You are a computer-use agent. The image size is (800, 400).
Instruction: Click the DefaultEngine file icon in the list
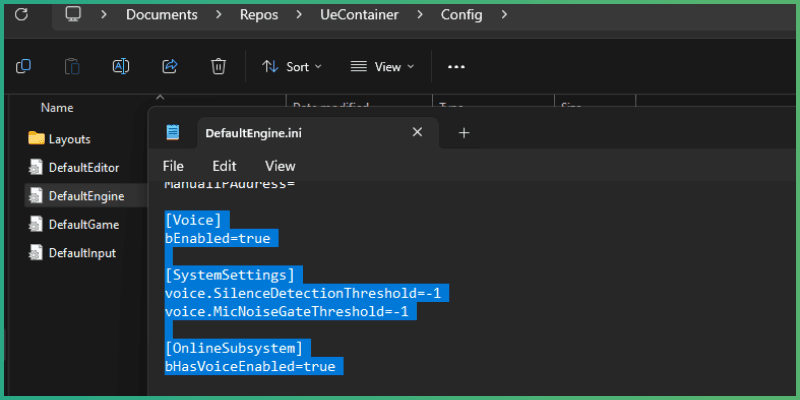pos(36,196)
